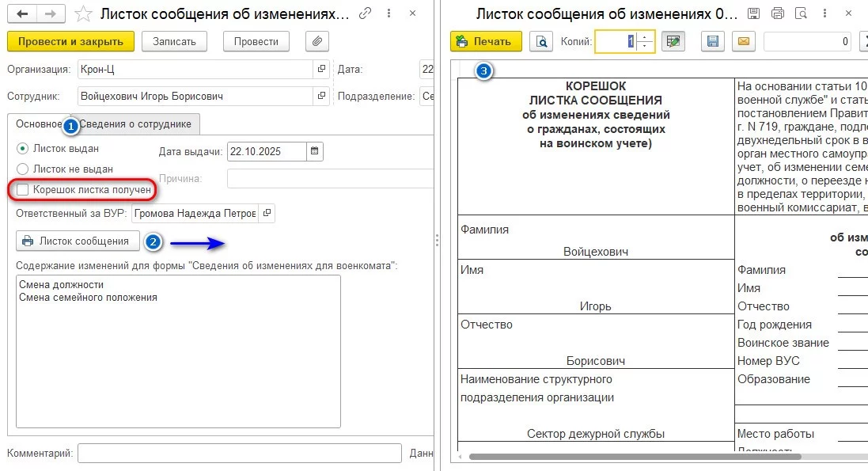Switch to the Основное tab
The height and width of the screenshot is (471, 868).
point(39,124)
